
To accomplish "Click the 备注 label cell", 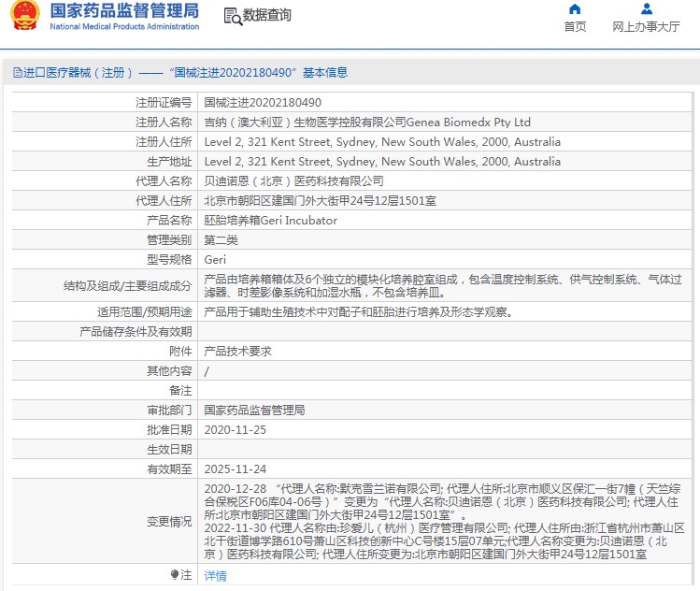I will [105, 391].
